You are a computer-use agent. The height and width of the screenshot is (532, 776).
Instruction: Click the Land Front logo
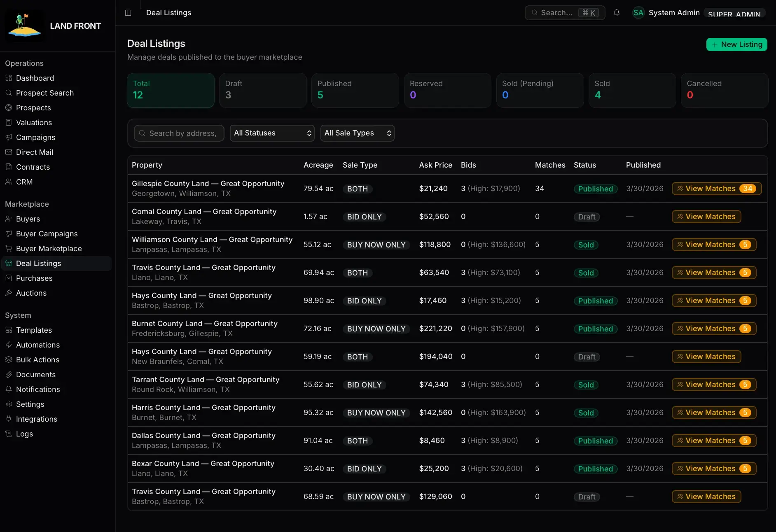tap(25, 26)
